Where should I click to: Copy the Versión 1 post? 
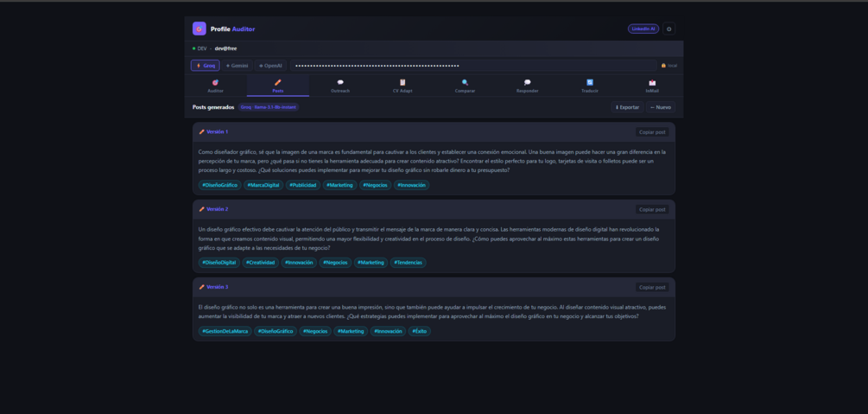coord(652,132)
